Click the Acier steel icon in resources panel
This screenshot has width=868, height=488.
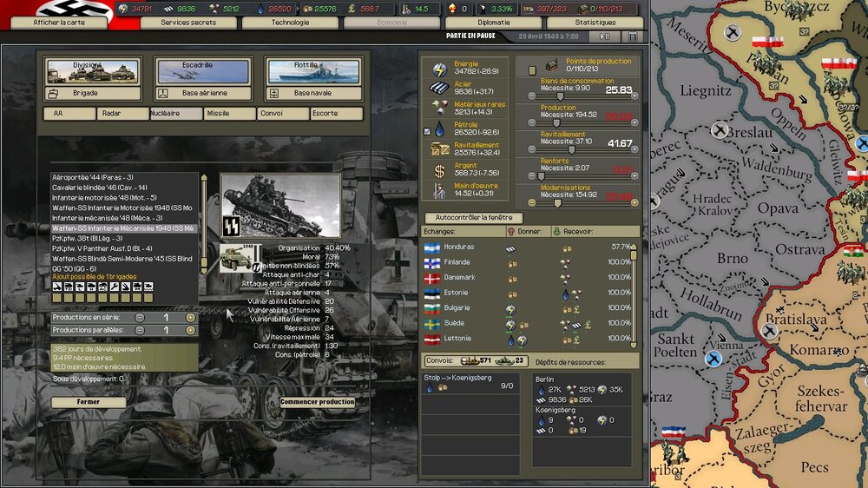(x=439, y=88)
